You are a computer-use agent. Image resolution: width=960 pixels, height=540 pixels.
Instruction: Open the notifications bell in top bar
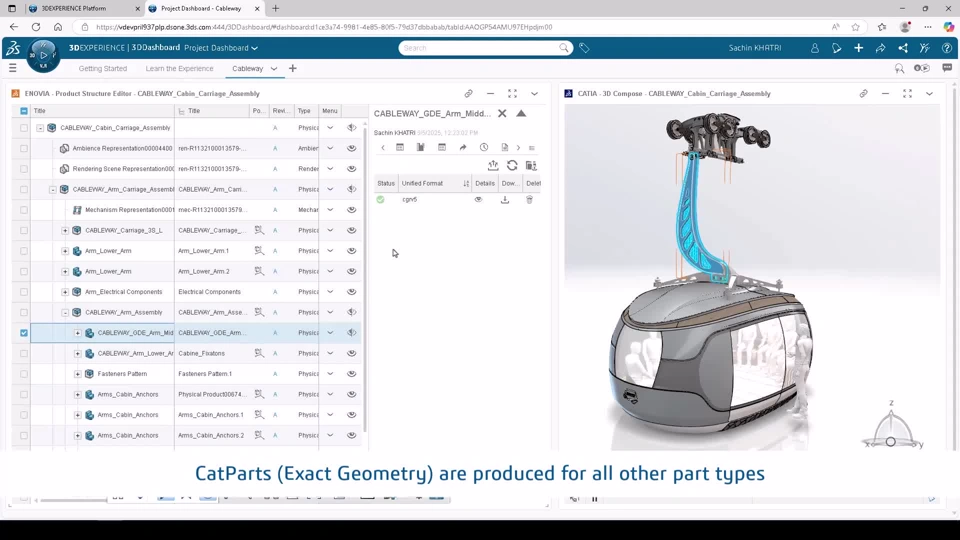[836, 48]
